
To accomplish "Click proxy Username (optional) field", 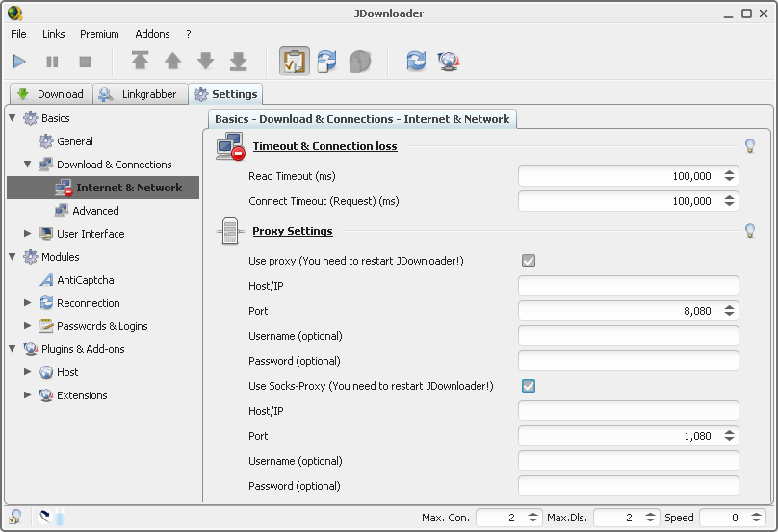I will point(628,336).
